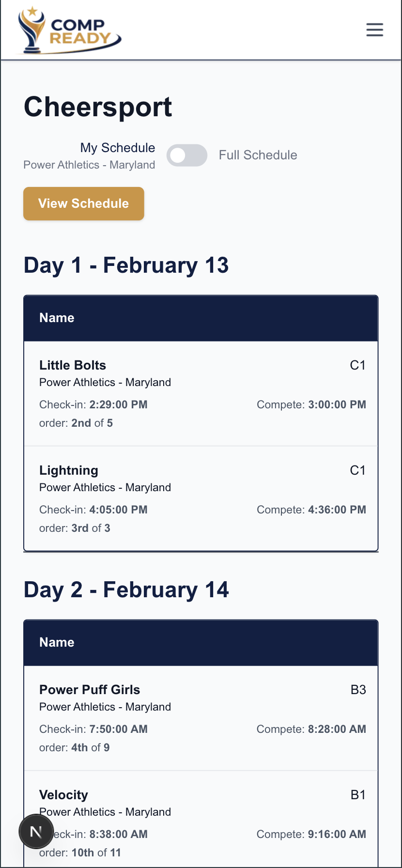The height and width of the screenshot is (868, 402).
Task: Click the Cheersport page title
Action: (98, 107)
